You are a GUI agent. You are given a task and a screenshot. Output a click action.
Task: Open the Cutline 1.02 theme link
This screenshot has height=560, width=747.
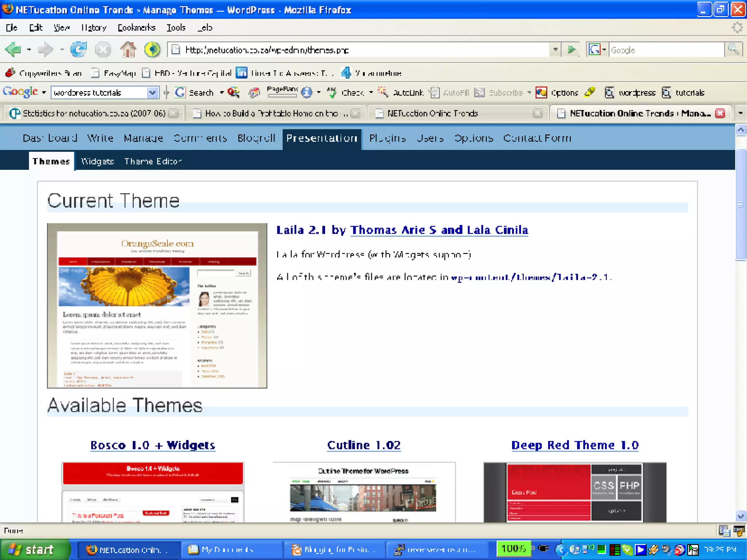[x=364, y=445]
